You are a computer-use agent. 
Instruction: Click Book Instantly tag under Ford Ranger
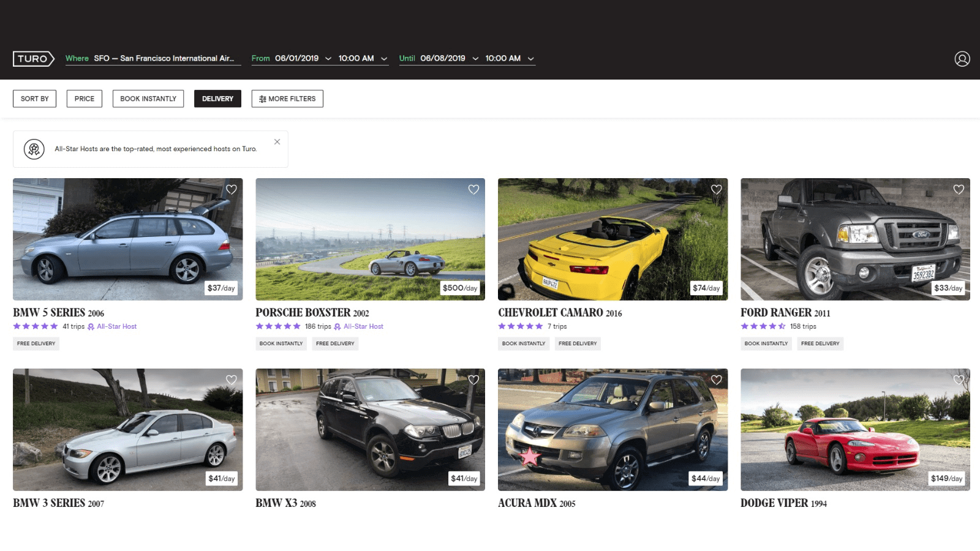click(766, 343)
